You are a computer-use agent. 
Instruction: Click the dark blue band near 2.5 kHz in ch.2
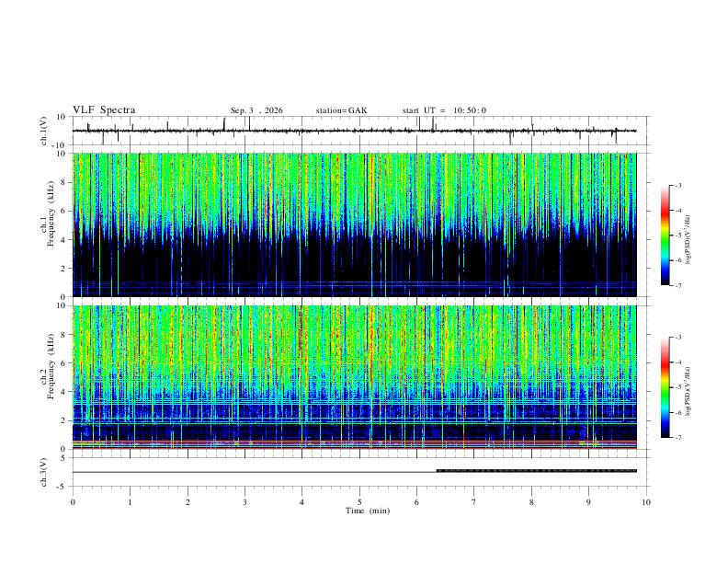(x=355, y=411)
